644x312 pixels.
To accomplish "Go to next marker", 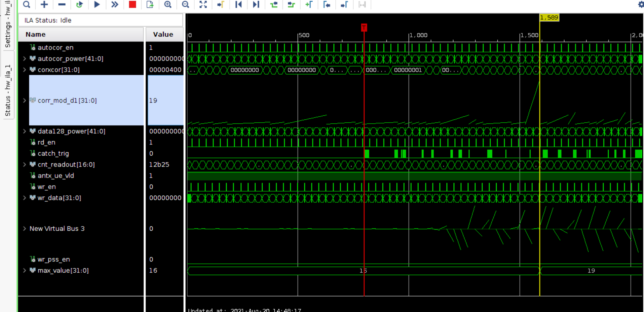I will pos(344,4).
